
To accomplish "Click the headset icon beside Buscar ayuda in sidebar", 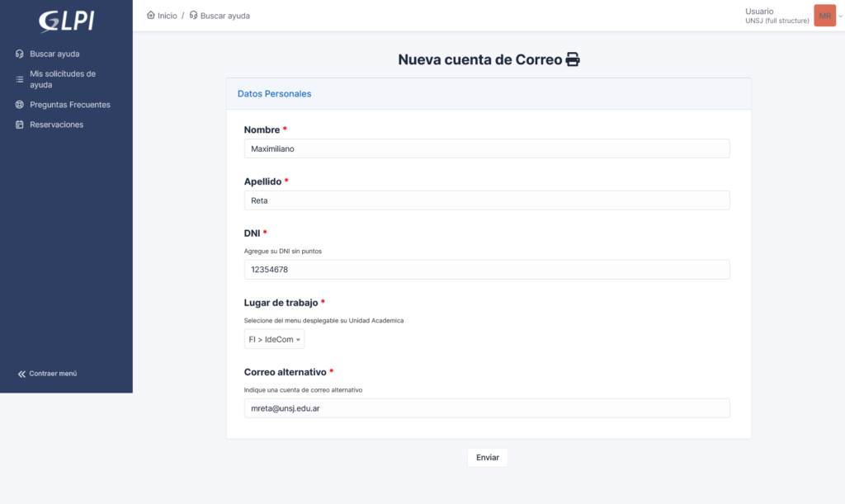I will click(20, 54).
